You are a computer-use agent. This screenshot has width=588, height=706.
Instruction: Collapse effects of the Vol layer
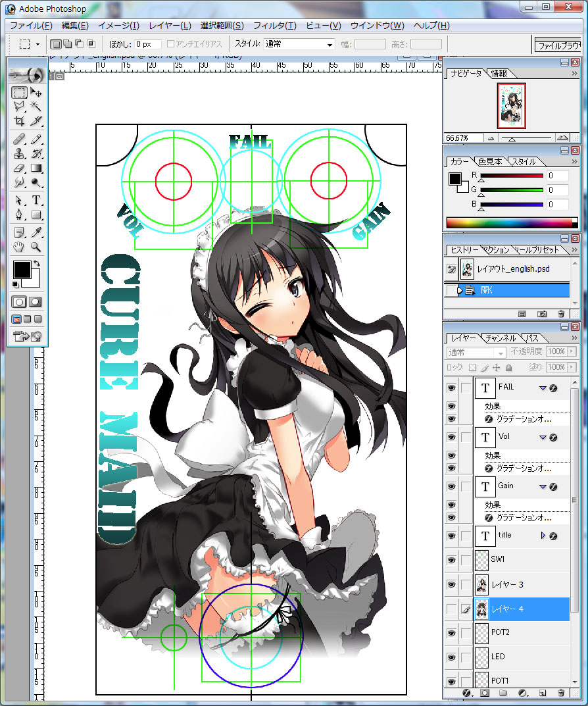[543, 437]
